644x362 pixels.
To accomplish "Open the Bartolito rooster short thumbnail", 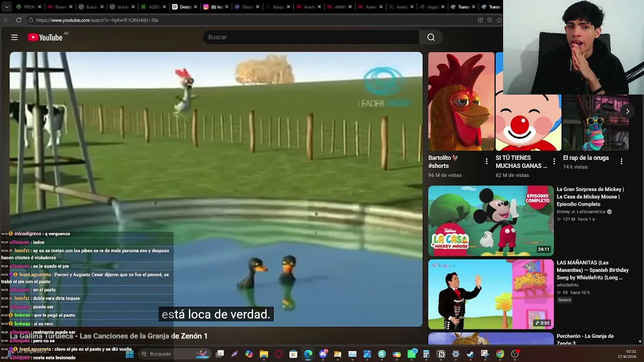I will tap(461, 102).
